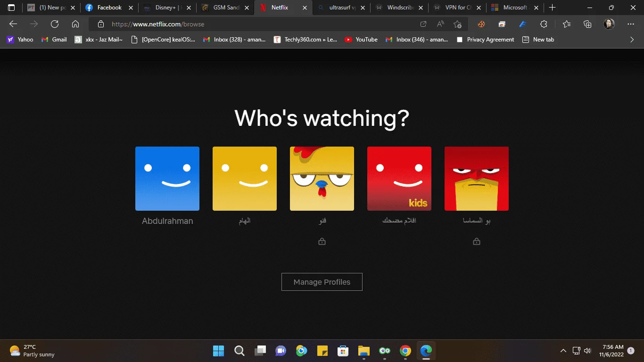644x362 pixels.
Task: Open Microsoft Store from taskbar
Action: click(x=343, y=351)
